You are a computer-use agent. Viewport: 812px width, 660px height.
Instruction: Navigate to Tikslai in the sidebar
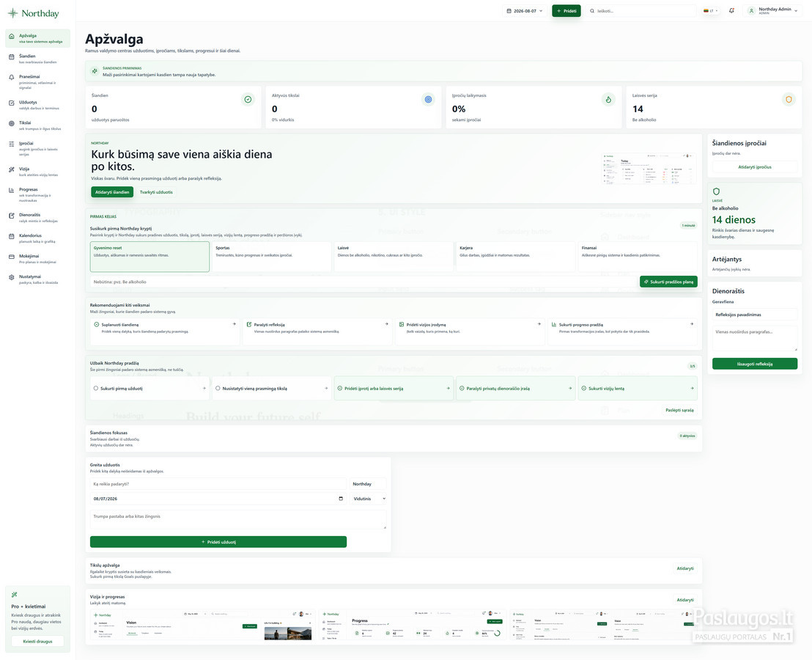37,125
